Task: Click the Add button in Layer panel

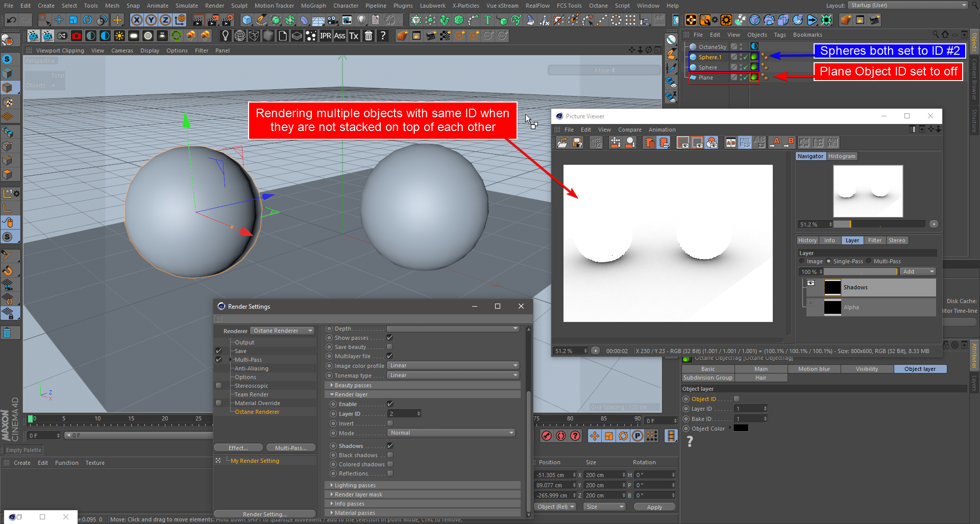Action: tap(918, 271)
